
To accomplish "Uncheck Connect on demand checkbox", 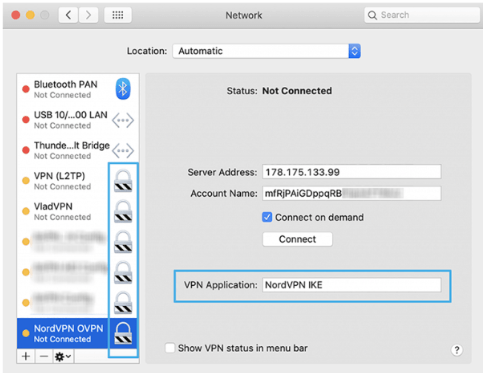I will point(267,217).
